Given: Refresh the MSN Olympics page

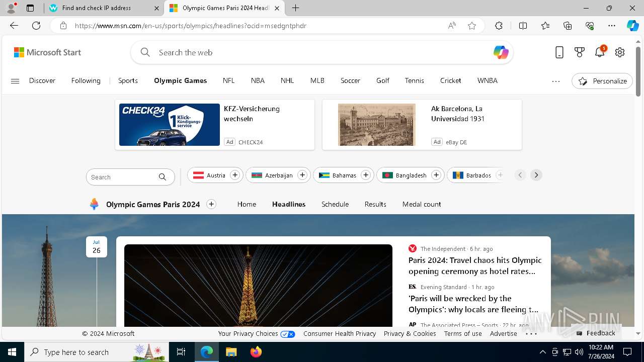Looking at the screenshot, I should (36, 26).
